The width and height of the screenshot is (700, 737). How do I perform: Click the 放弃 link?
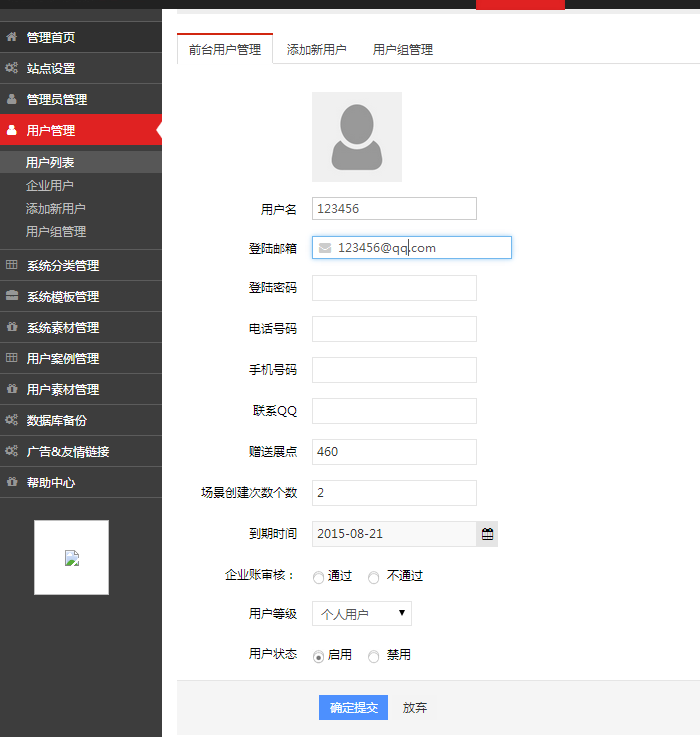pyautogui.click(x=415, y=707)
